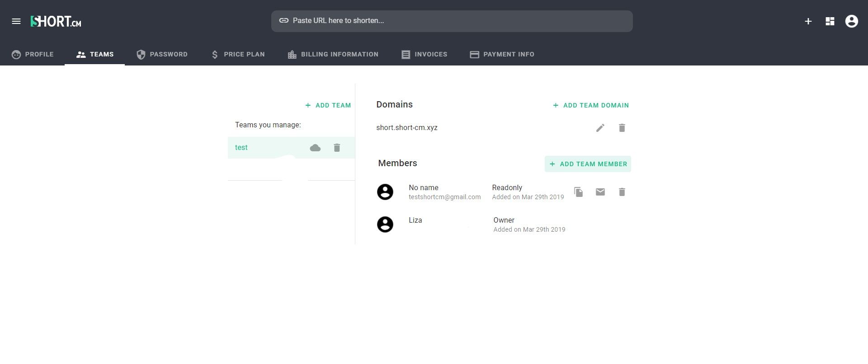Click the Members heading

pos(397,163)
